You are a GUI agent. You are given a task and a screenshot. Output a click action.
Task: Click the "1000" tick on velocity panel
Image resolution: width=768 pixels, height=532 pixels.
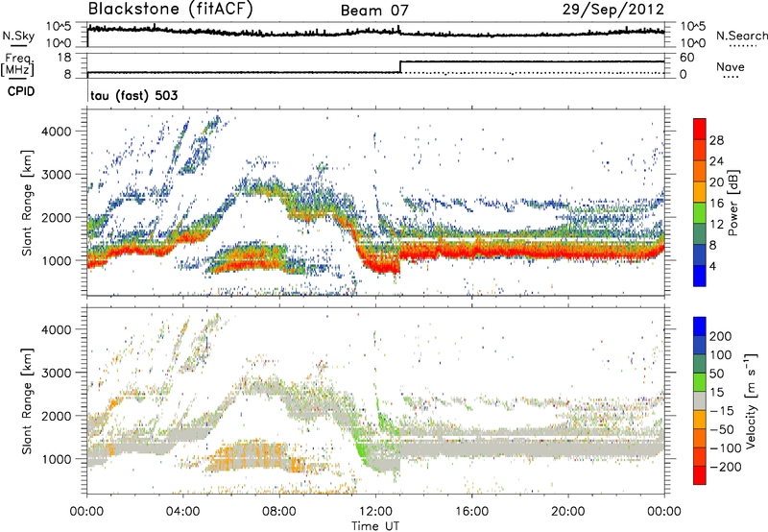56,459
